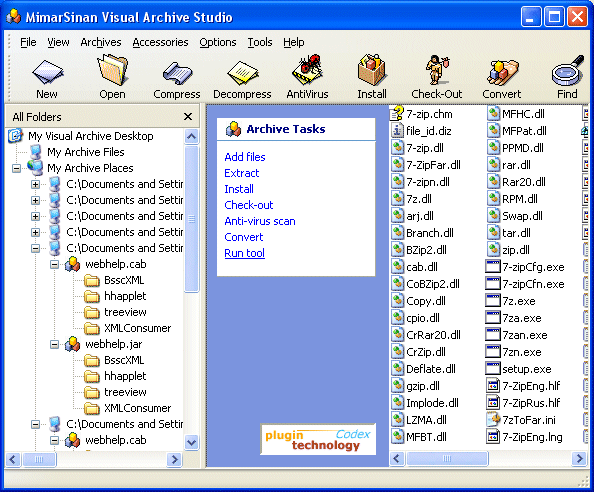The width and height of the screenshot is (594, 492).
Task: Click the folder tree scroll-down arrow
Action: [192, 442]
